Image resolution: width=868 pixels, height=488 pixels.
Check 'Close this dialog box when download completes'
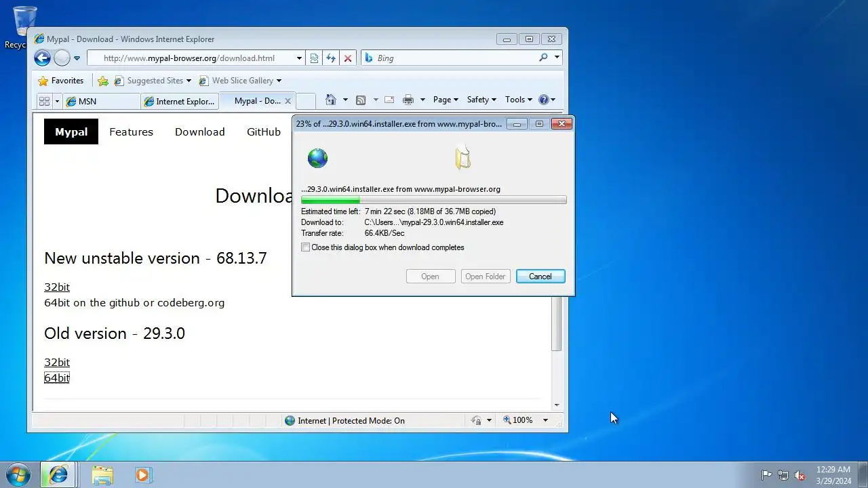pos(306,247)
